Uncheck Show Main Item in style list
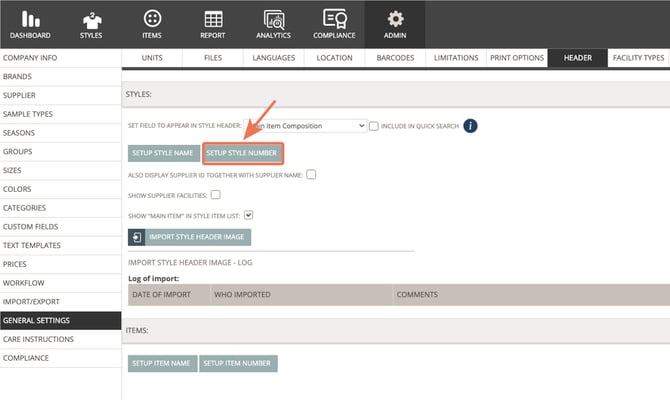670x400 pixels. click(249, 214)
